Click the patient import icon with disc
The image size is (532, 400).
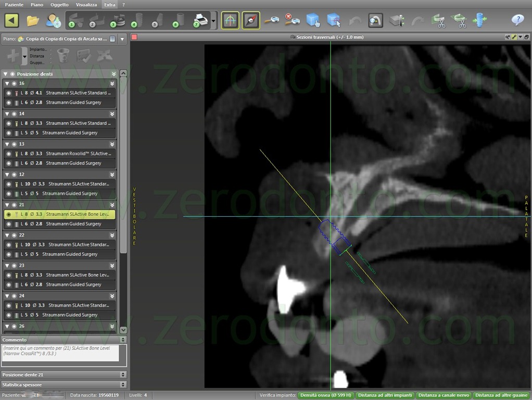click(x=53, y=21)
